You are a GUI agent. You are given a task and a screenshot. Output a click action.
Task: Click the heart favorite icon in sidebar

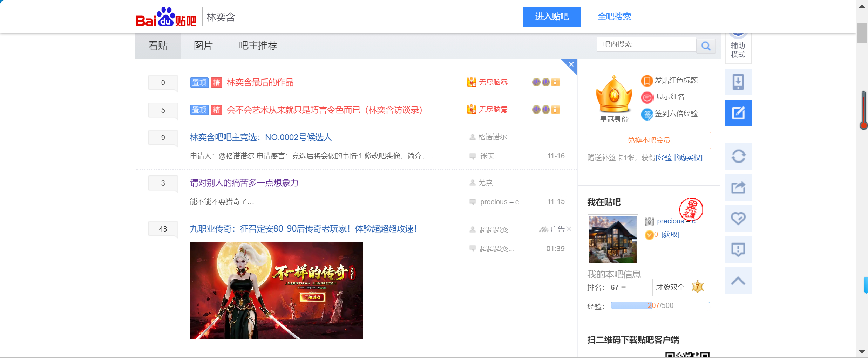[x=738, y=219]
